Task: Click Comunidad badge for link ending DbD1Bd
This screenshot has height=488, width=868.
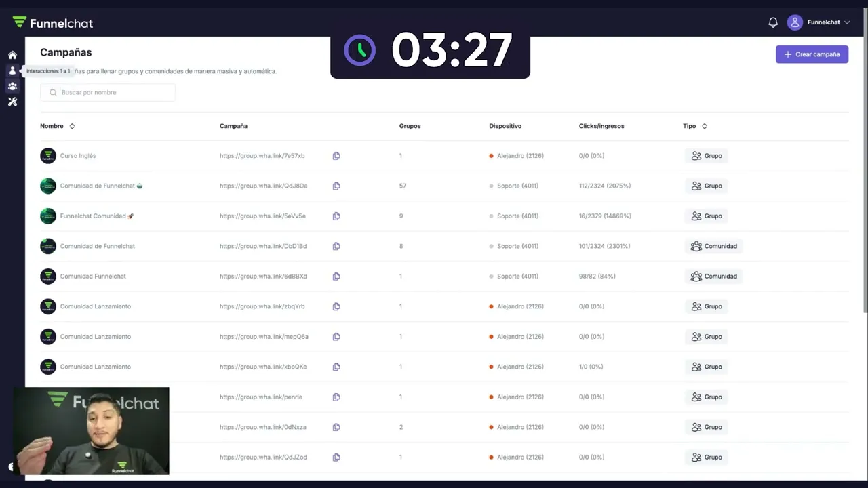Action: (713, 246)
